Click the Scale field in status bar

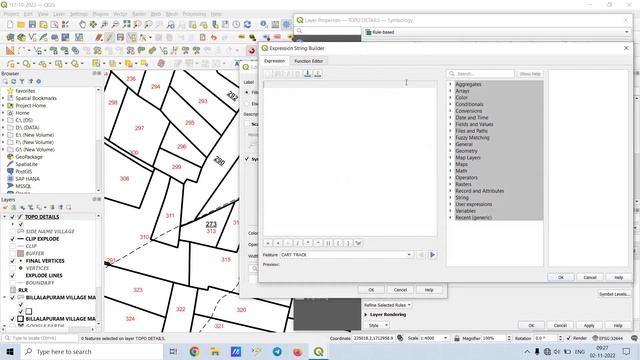pyautogui.click(x=434, y=338)
